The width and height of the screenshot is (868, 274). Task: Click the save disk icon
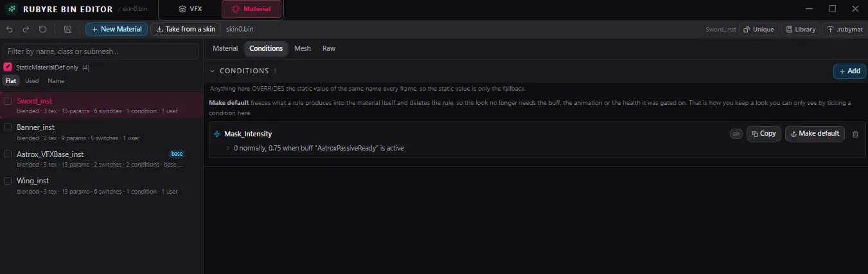pyautogui.click(x=67, y=30)
